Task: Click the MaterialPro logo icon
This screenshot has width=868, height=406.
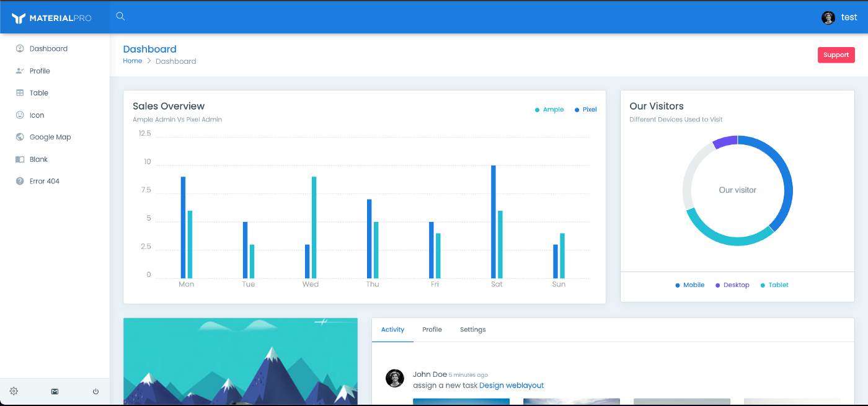Action: pyautogui.click(x=19, y=18)
